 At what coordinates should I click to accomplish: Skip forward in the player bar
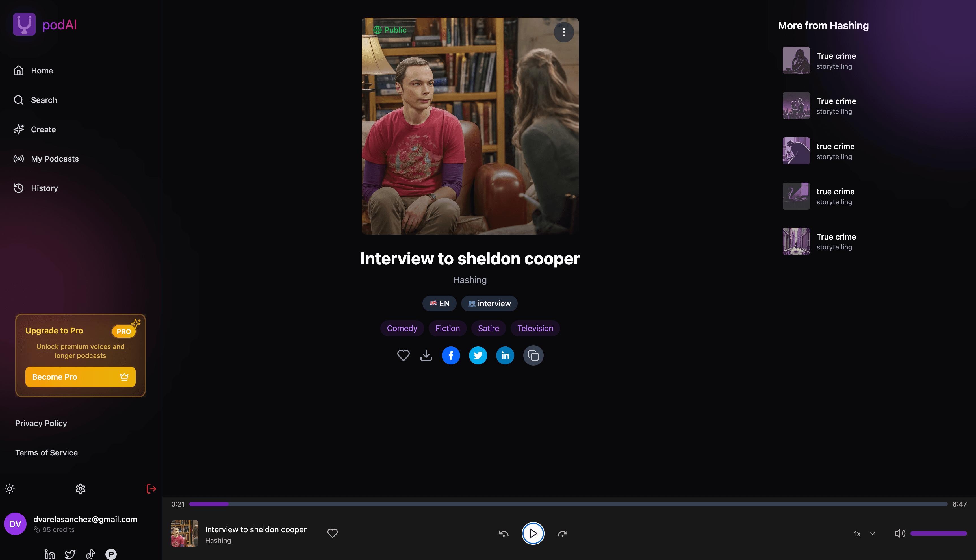pyautogui.click(x=563, y=533)
